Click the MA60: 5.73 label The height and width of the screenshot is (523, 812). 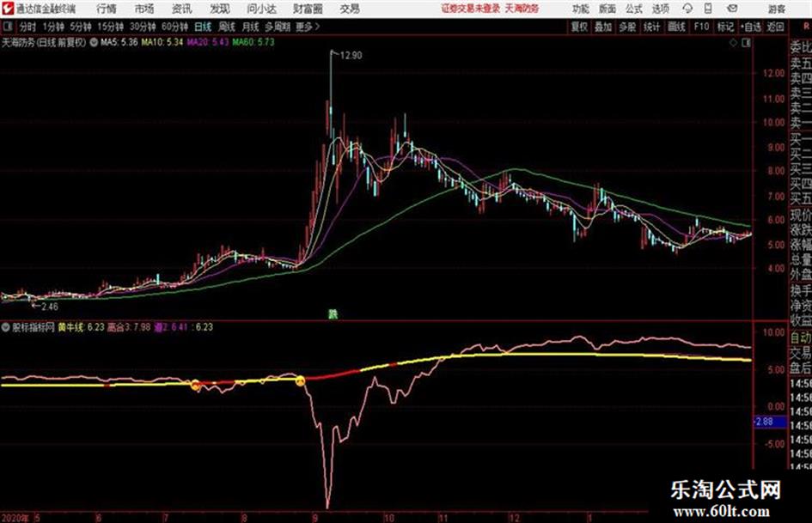click(253, 42)
